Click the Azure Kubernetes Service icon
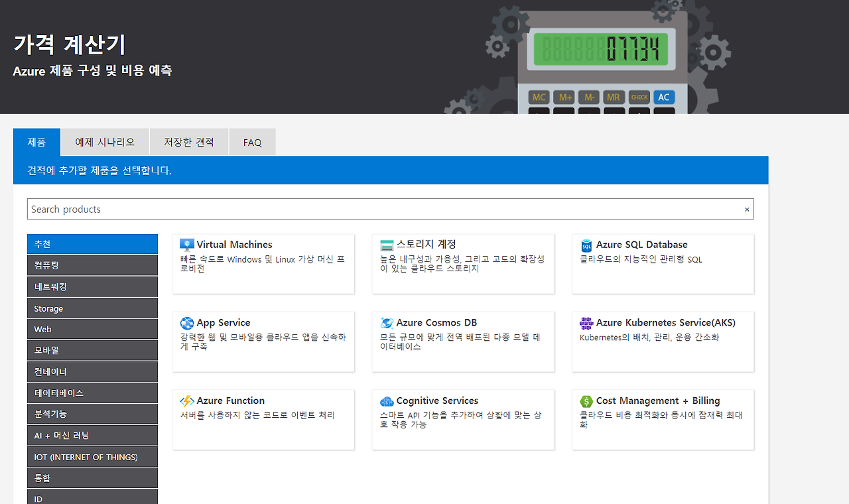The image size is (849, 504). coord(586,323)
